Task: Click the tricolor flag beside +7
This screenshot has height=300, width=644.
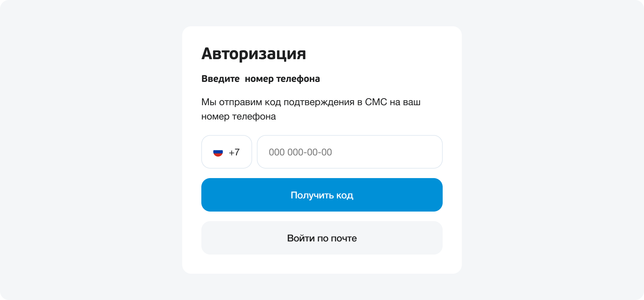Action: [218, 153]
